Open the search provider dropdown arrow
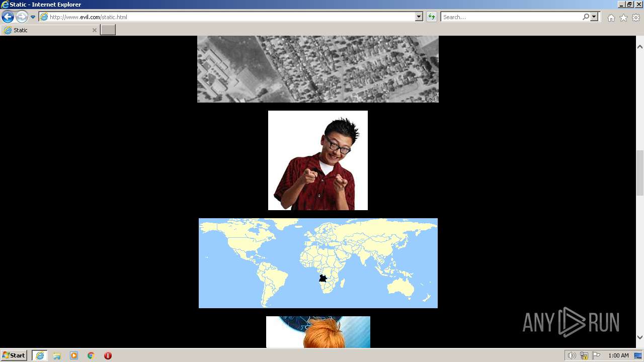The height and width of the screenshot is (362, 644). [594, 17]
